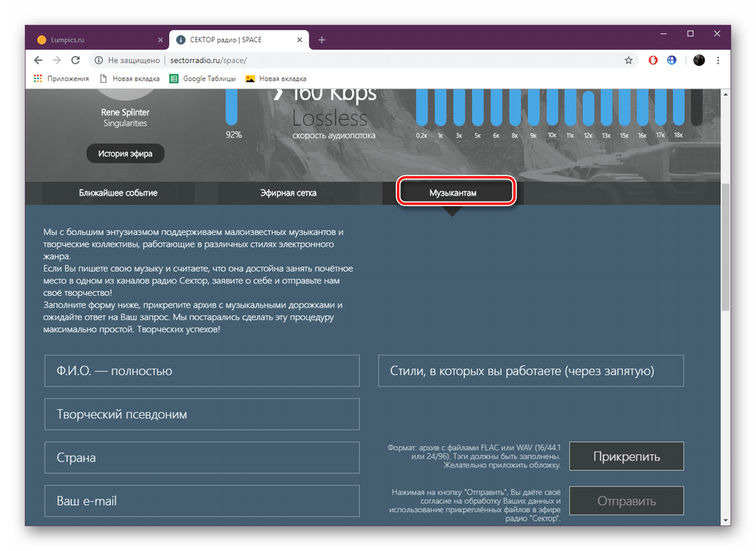
Task: Click the blue globe extension icon
Action: point(671,60)
